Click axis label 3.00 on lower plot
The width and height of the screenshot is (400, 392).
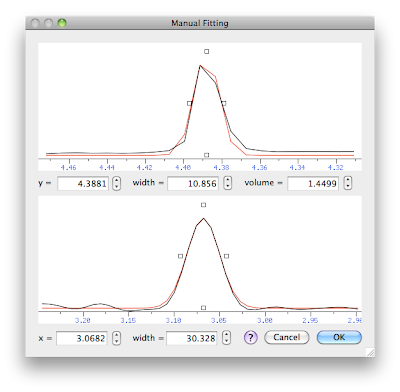[265, 320]
